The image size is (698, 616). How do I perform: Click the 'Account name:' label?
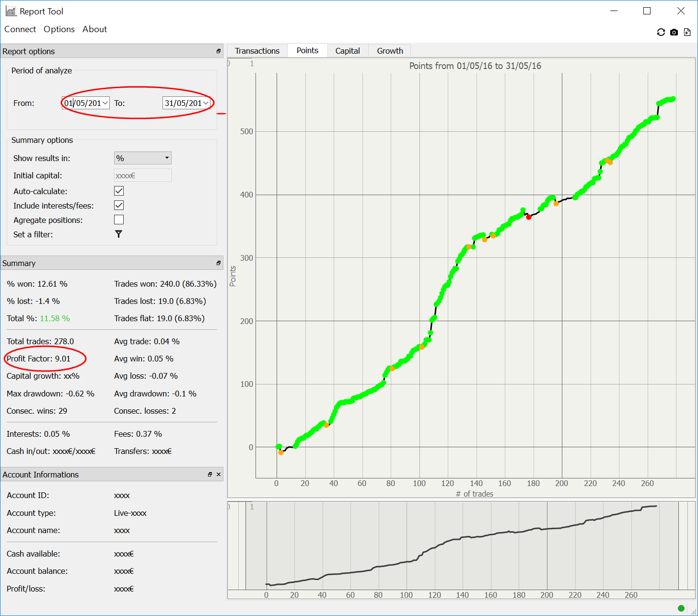click(33, 530)
